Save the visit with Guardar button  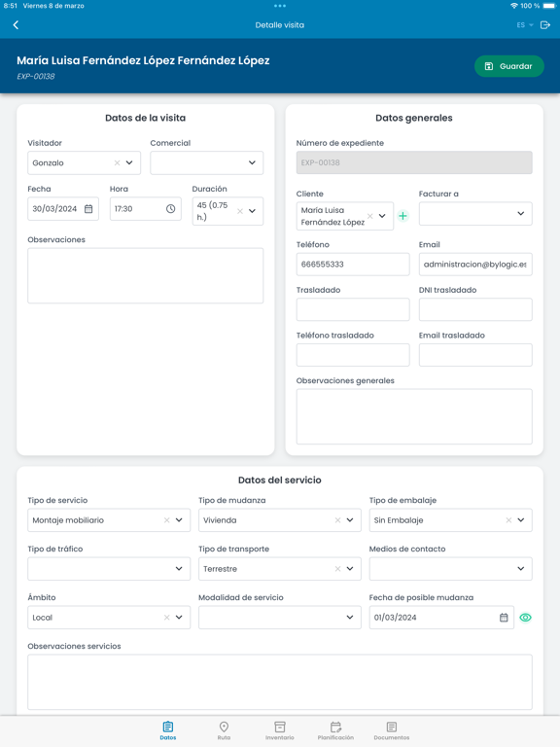pos(509,66)
